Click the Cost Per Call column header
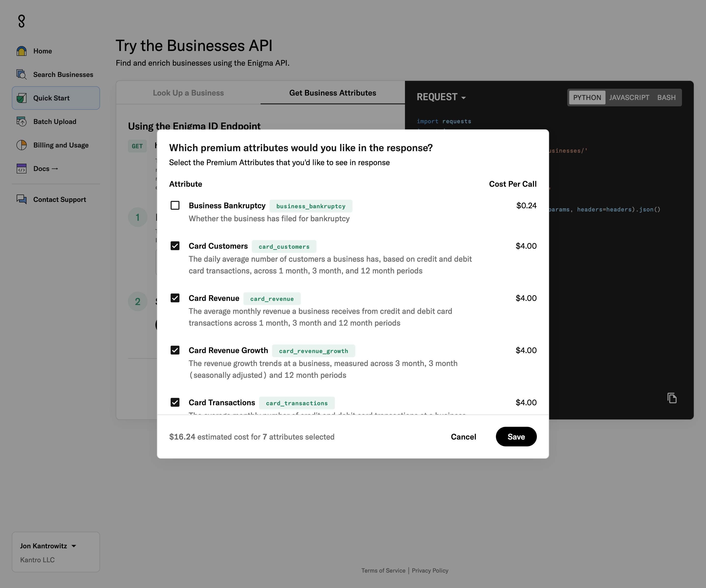This screenshot has width=706, height=588. [513, 184]
